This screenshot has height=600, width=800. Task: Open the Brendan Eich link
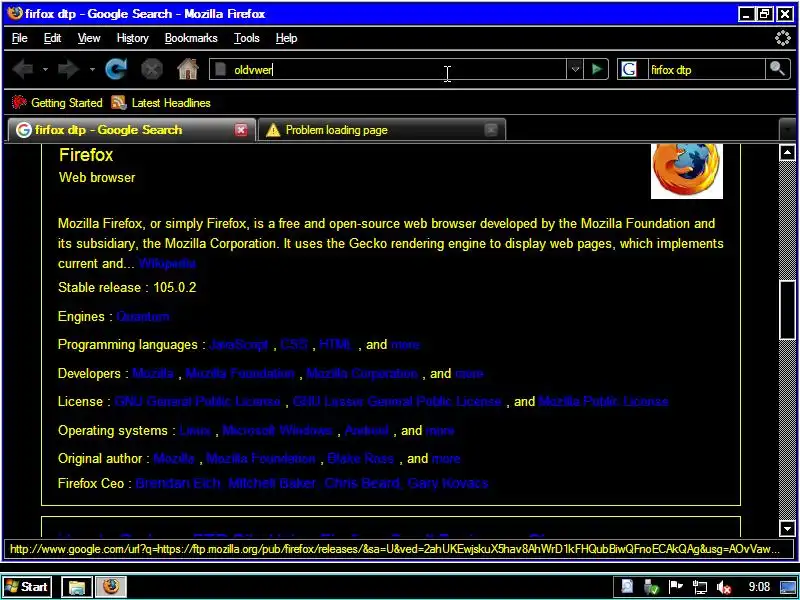click(x=177, y=483)
